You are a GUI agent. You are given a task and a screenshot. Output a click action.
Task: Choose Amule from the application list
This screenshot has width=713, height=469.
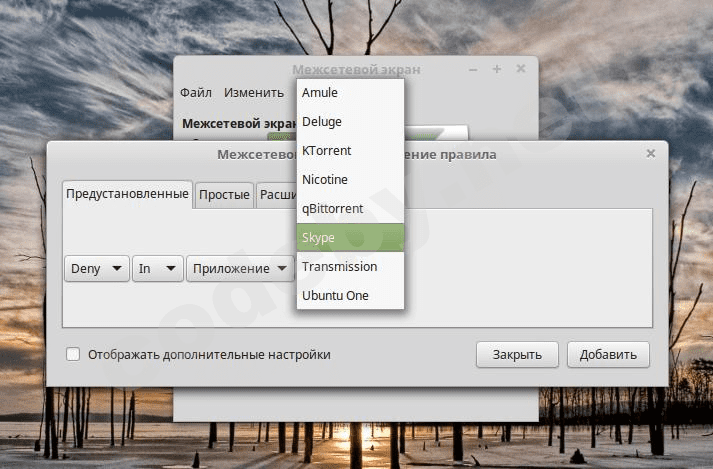click(350, 93)
